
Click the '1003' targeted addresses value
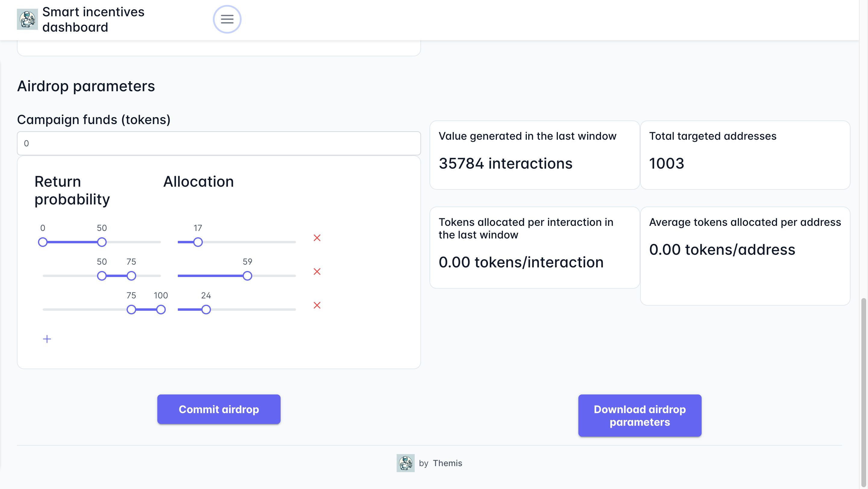[x=666, y=164]
